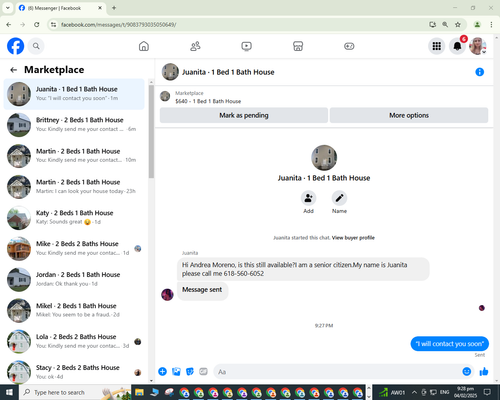Click the browser address bar URL
500x400 pixels.
pos(119,25)
